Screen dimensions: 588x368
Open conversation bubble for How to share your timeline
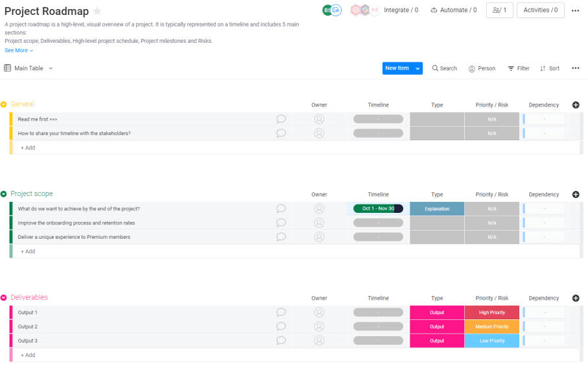281,133
